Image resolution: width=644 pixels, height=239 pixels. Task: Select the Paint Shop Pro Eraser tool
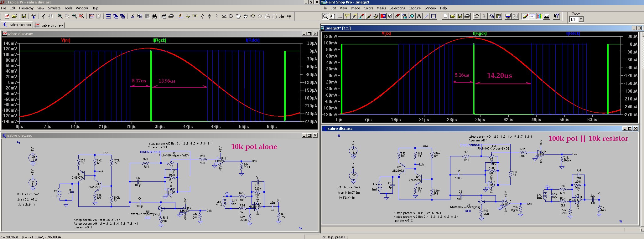(x=397, y=16)
